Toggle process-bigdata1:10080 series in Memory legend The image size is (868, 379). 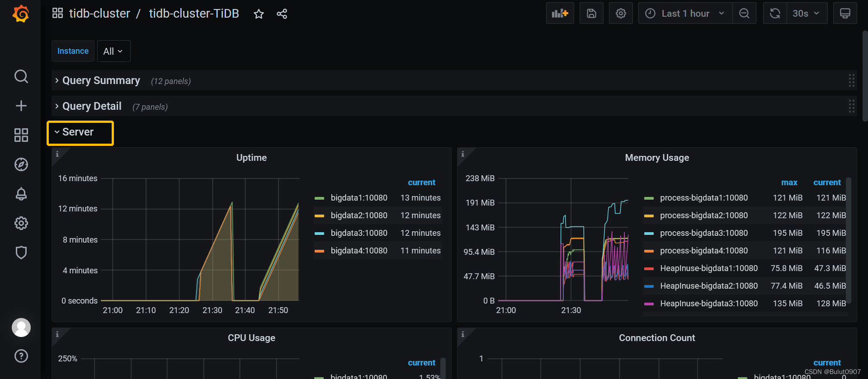point(704,198)
